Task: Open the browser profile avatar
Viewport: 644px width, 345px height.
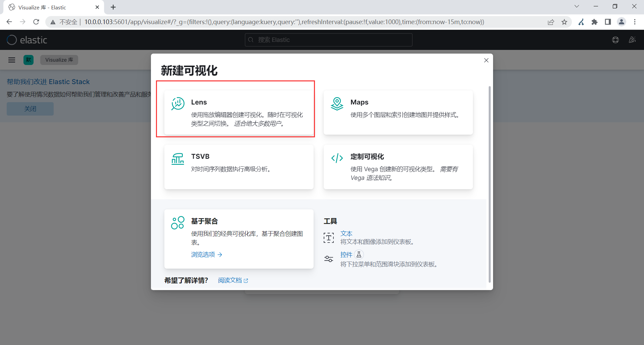Action: pyautogui.click(x=622, y=22)
